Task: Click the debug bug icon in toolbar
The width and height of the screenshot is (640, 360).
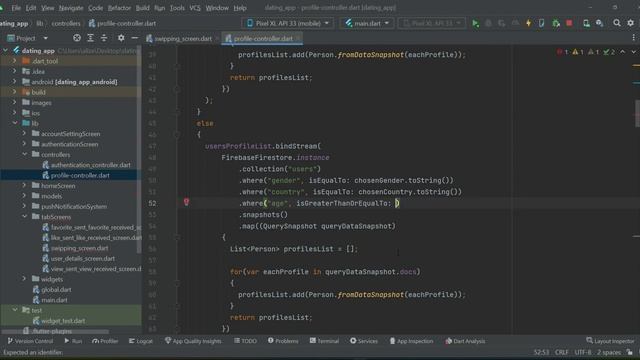Action: pos(556,23)
